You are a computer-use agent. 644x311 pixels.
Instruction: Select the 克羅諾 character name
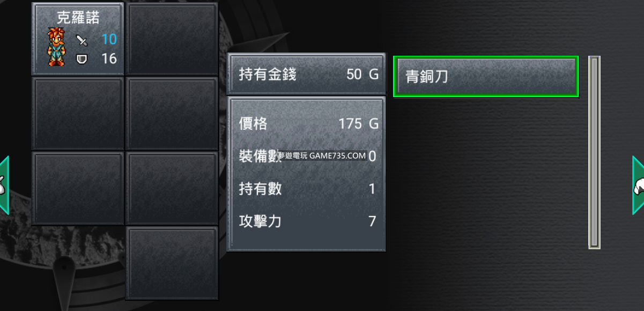pos(78,17)
